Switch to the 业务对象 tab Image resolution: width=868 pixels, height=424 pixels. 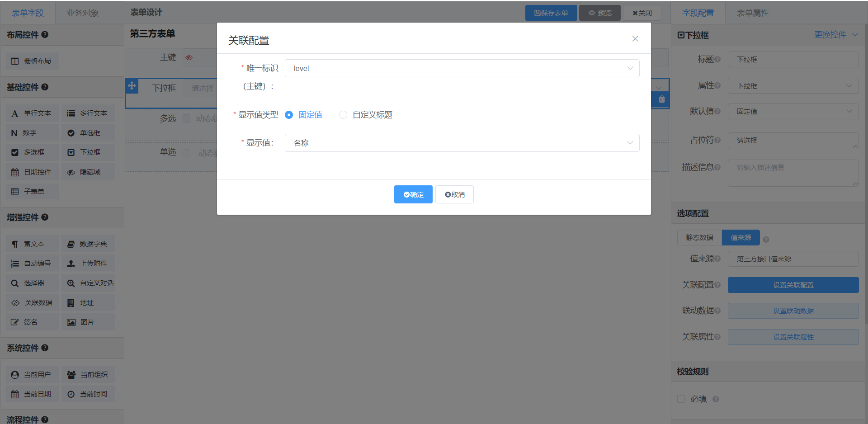pyautogui.click(x=83, y=13)
